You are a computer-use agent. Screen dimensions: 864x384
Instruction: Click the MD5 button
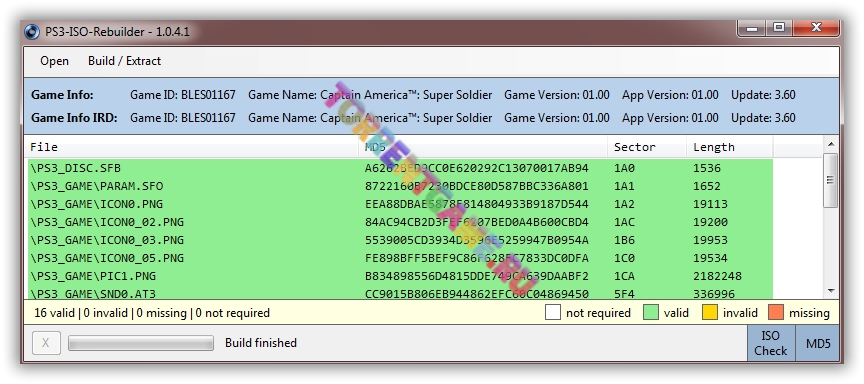(x=818, y=343)
